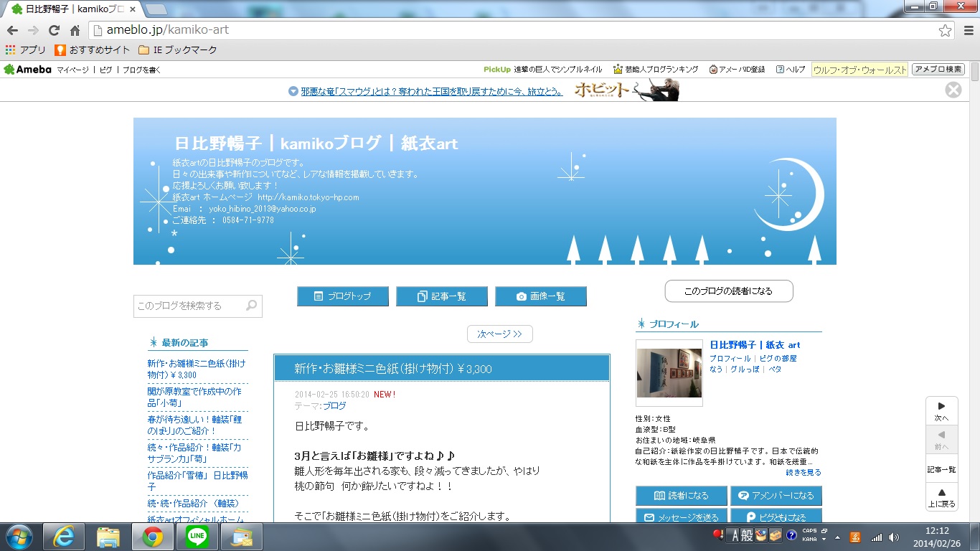Go to the browser Home icon
980x551 pixels.
point(75,30)
